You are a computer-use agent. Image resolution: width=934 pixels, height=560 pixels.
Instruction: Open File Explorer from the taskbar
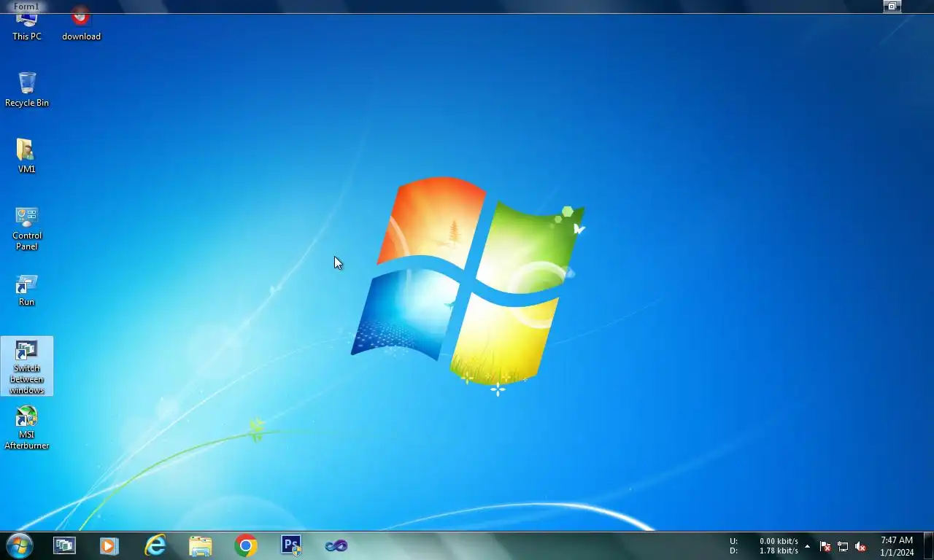(201, 545)
